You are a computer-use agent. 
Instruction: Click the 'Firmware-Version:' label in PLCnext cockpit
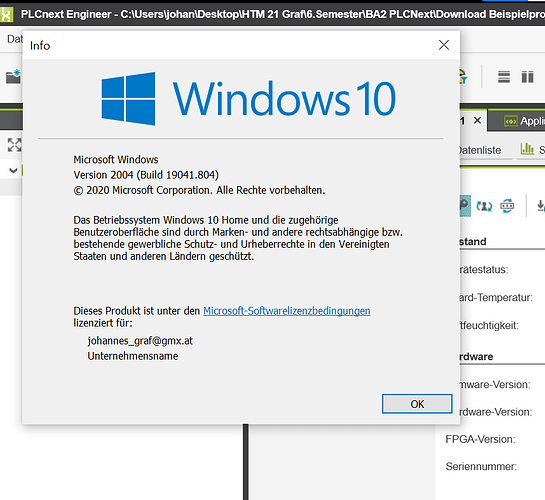495,385
